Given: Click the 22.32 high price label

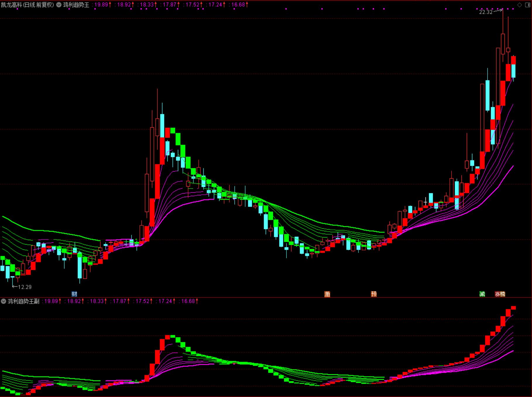Looking at the screenshot, I should tap(486, 12).
